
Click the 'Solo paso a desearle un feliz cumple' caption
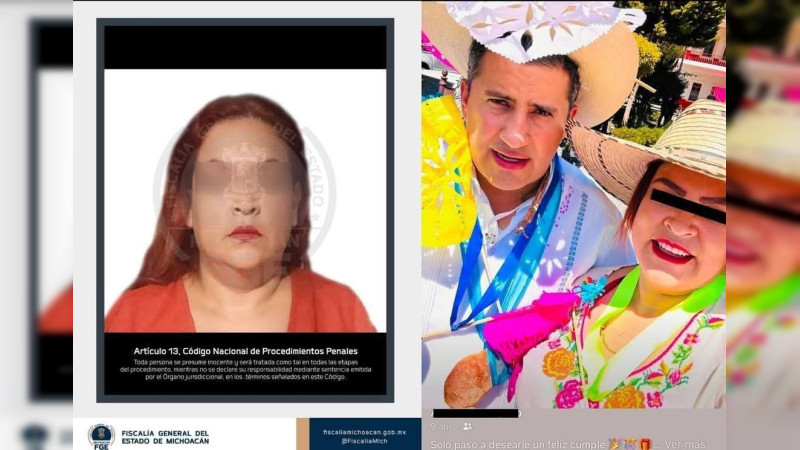pos(517,444)
